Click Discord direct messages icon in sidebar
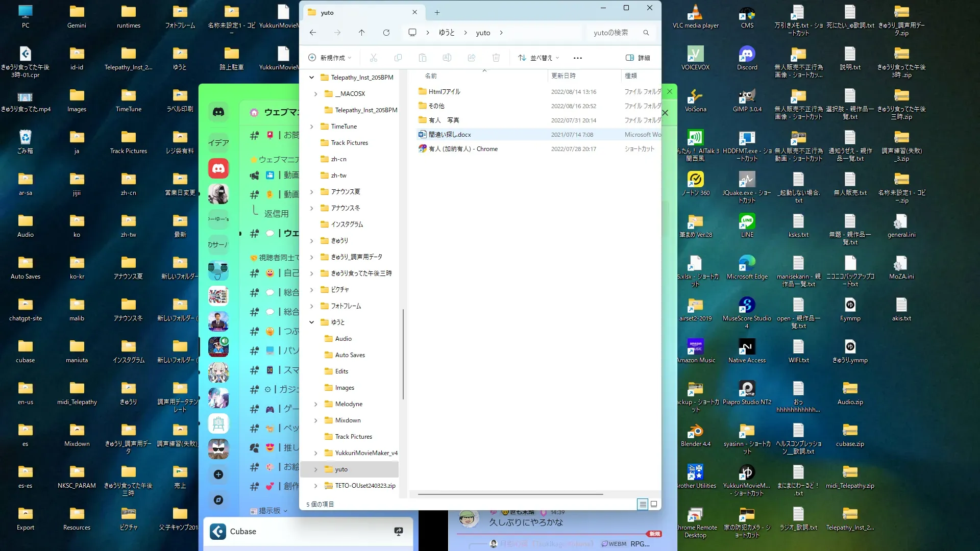 pos(218,112)
